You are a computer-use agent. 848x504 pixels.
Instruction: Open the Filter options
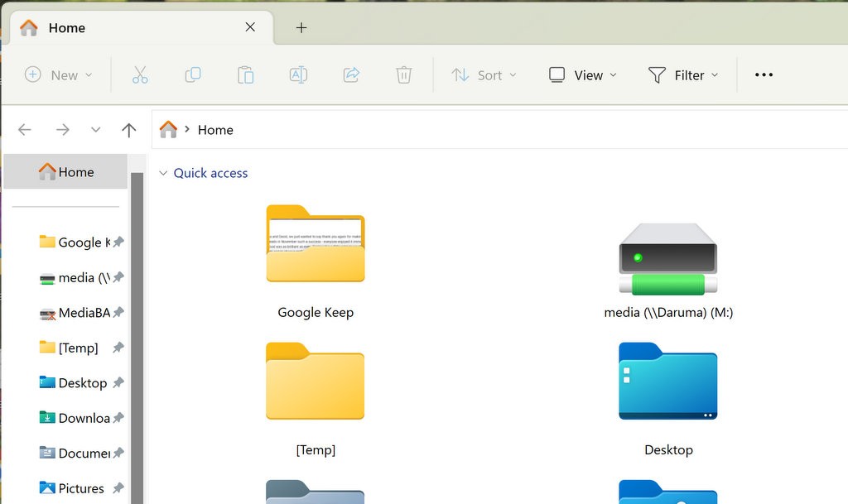(684, 74)
